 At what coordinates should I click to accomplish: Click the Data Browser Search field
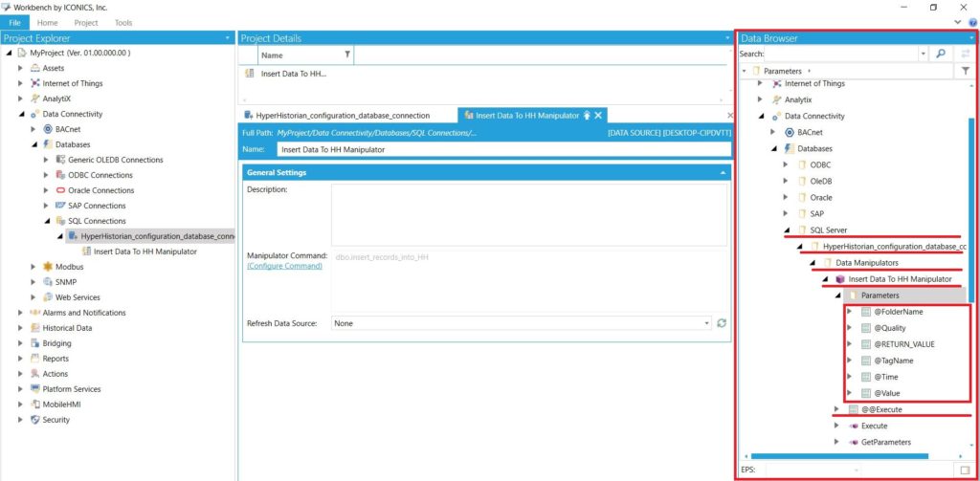pyautogui.click(x=841, y=55)
